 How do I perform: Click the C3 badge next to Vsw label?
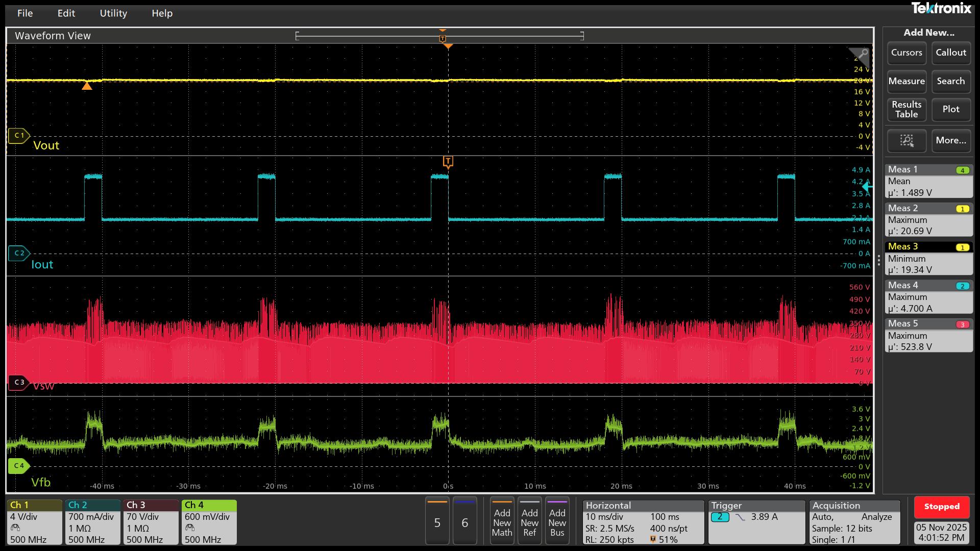coord(19,381)
